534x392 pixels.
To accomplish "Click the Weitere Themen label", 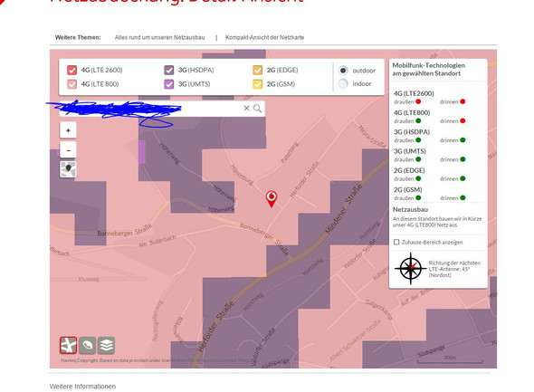I will point(78,37).
